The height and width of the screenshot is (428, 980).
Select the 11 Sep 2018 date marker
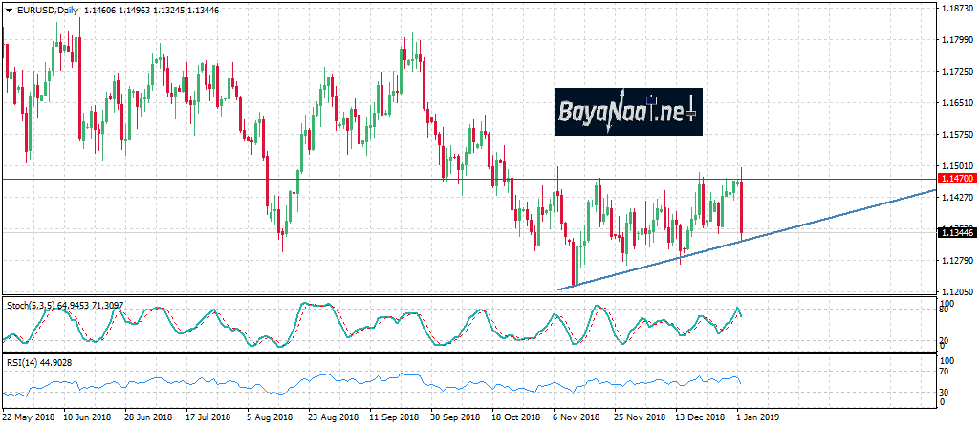coord(394,417)
